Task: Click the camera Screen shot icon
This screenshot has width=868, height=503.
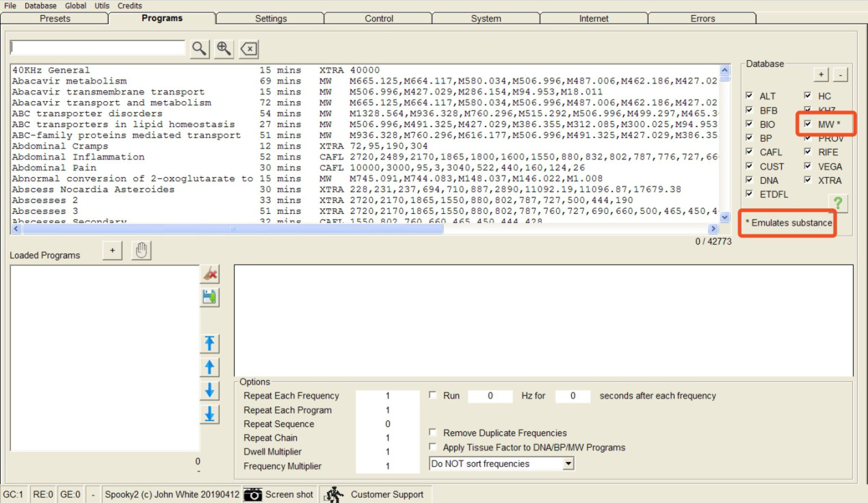Action: tap(253, 494)
